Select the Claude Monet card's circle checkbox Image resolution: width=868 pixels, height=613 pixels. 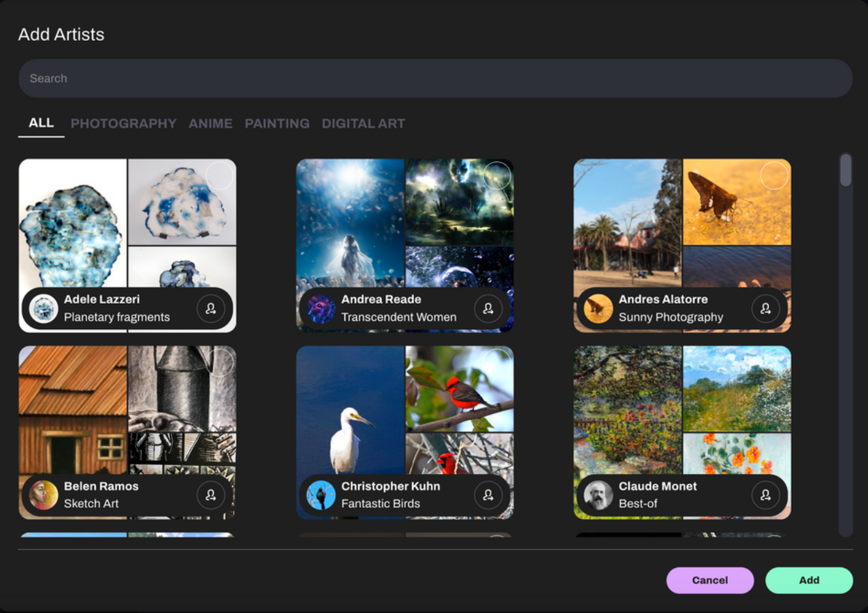click(774, 362)
